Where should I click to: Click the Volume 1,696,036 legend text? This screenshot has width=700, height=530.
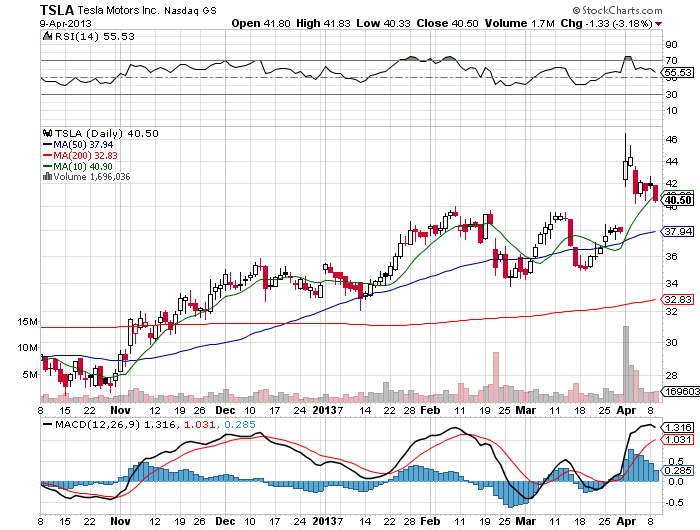[92, 177]
